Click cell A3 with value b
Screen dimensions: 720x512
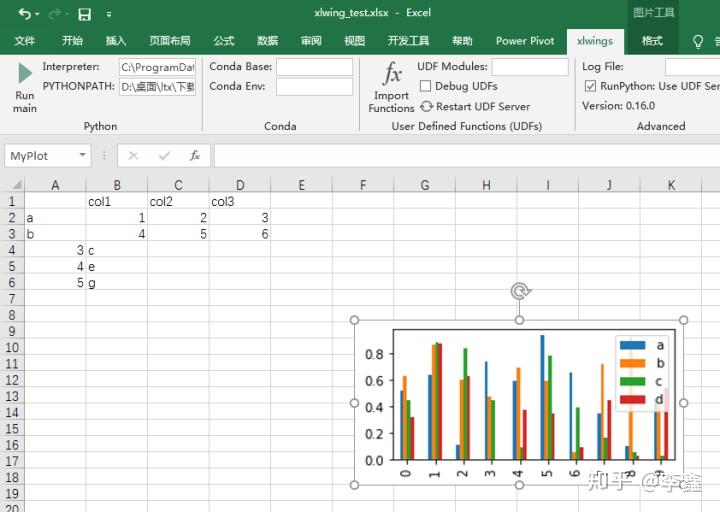55,234
